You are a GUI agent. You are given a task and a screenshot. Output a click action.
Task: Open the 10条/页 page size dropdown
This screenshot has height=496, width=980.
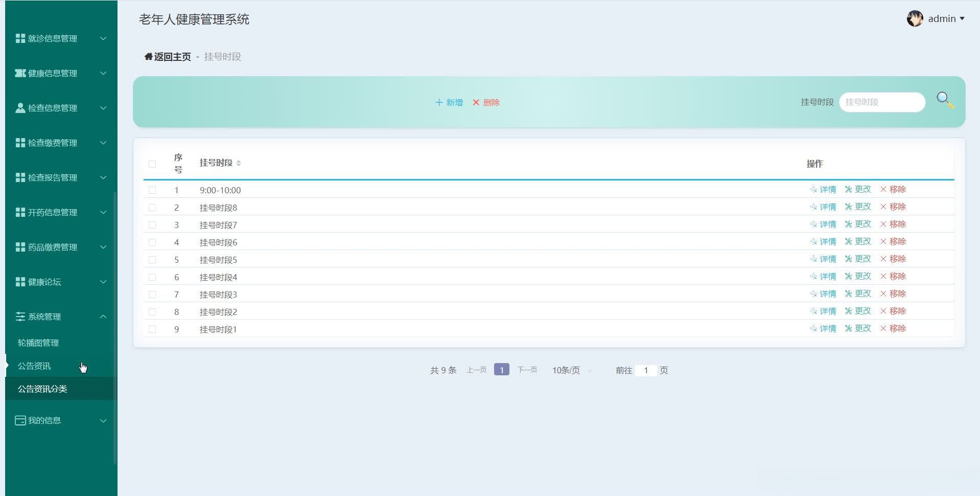point(571,370)
